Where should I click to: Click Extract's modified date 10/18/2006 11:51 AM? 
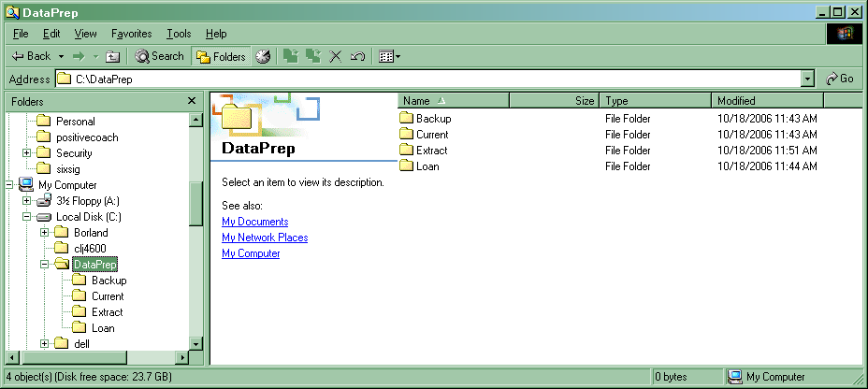(767, 151)
